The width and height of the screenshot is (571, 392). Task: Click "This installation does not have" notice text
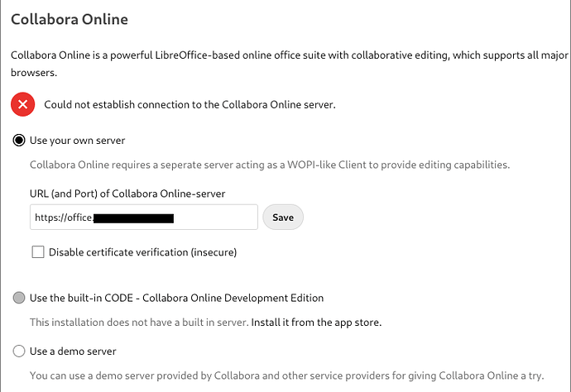[x=138, y=322]
